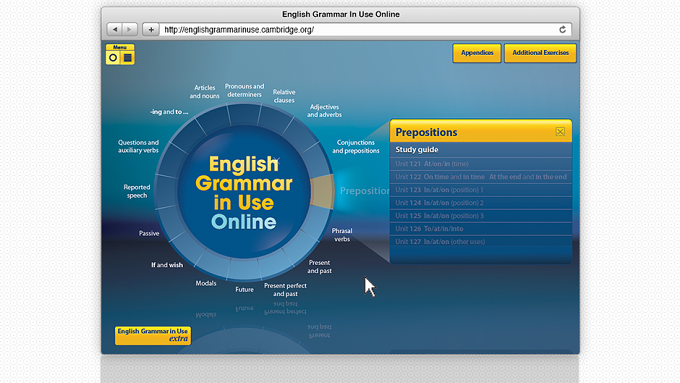
Task: Reload the page with the refresh icon
Action: [x=562, y=29]
